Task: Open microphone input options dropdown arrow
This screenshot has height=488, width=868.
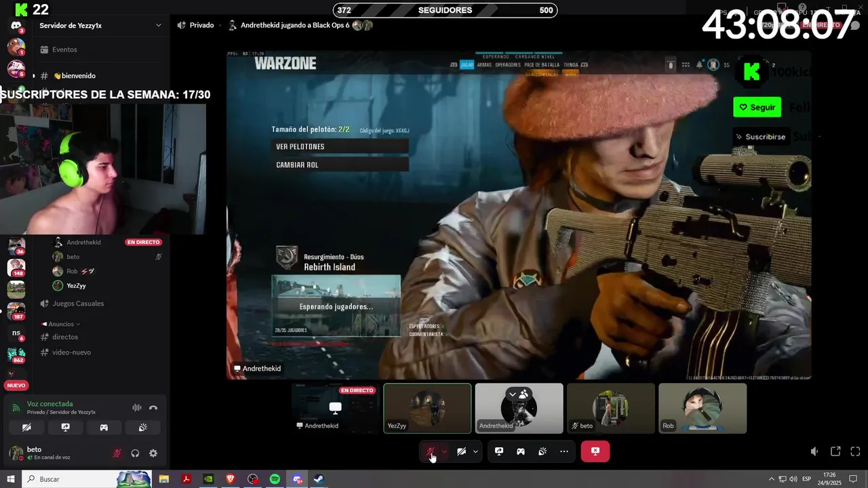Action: (444, 451)
